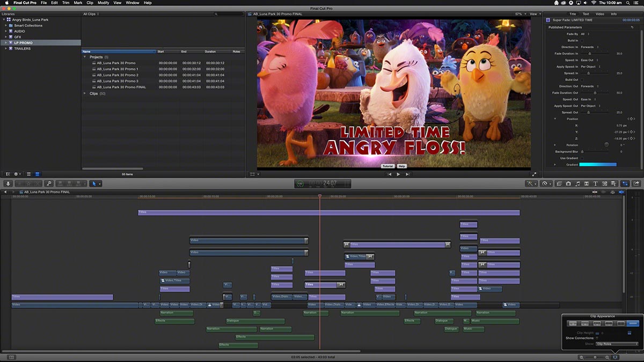
Task: Toggle Show Connections in Clip Appearance
Action: [x=597, y=338]
